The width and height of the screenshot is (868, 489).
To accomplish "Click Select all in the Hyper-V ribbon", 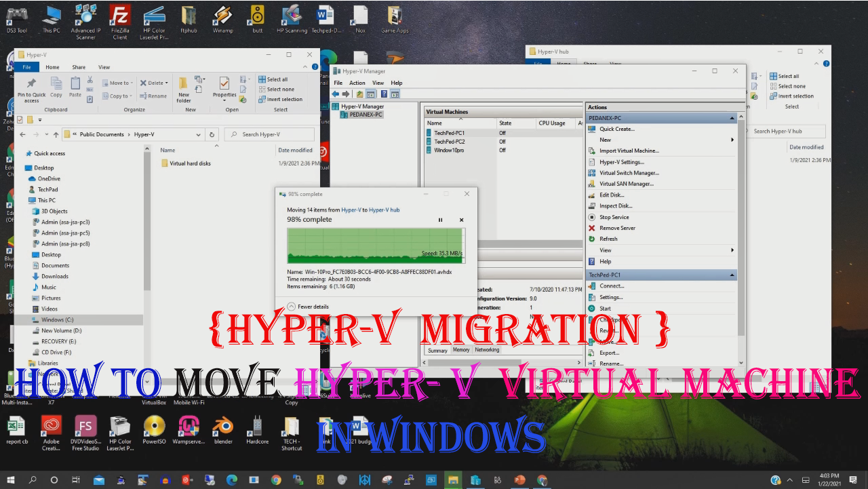I will tap(273, 79).
